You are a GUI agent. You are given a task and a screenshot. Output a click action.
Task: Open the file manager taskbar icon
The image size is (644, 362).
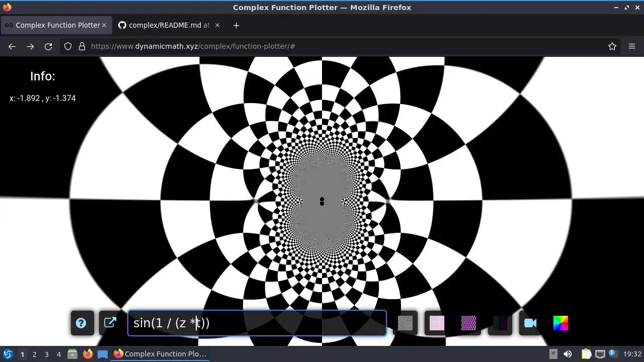(x=72, y=354)
